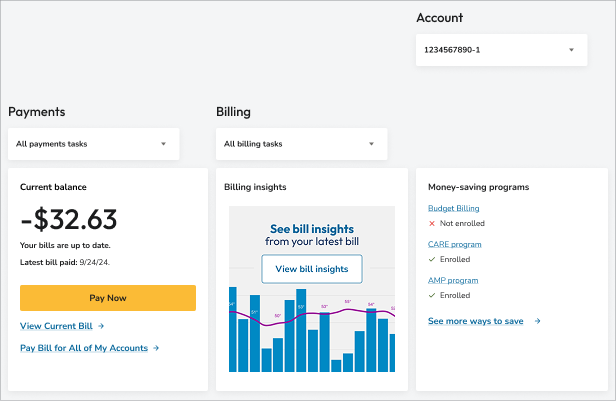
Task: Click the red X Not enrolled icon
Action: pos(432,224)
